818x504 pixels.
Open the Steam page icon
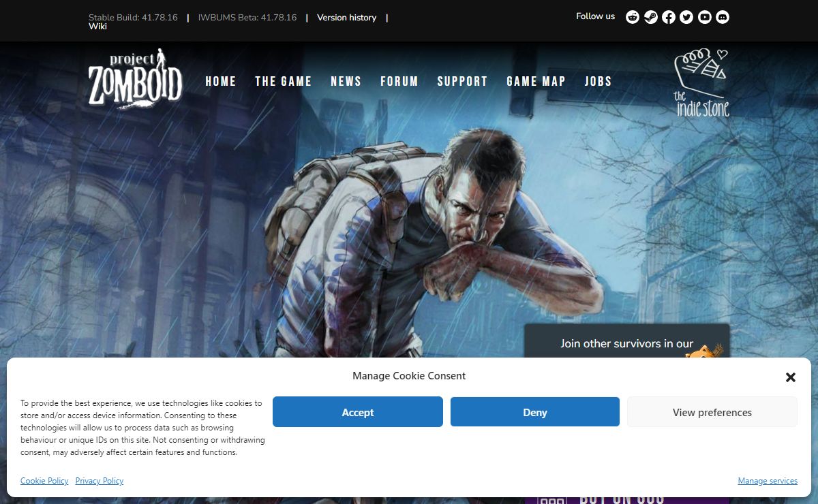pyautogui.click(x=651, y=17)
